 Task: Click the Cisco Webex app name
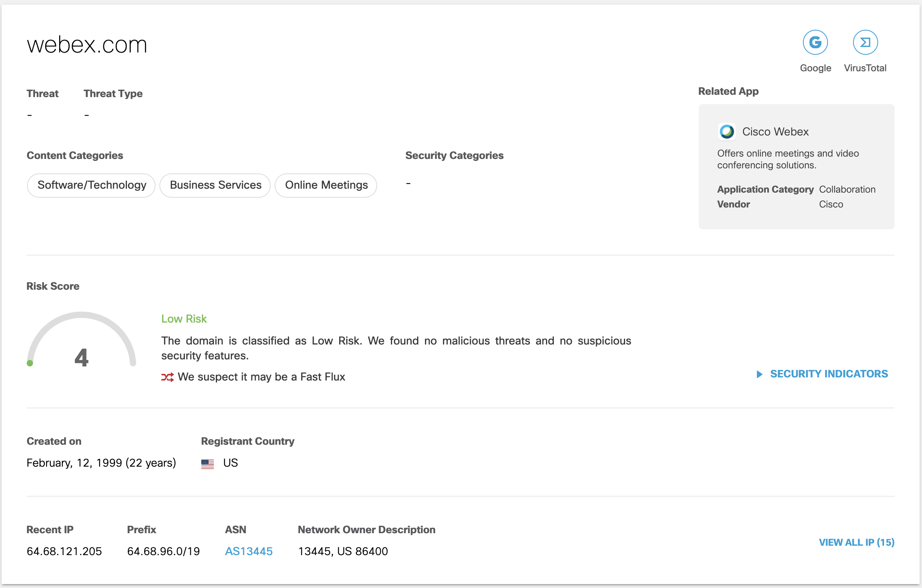tap(776, 132)
